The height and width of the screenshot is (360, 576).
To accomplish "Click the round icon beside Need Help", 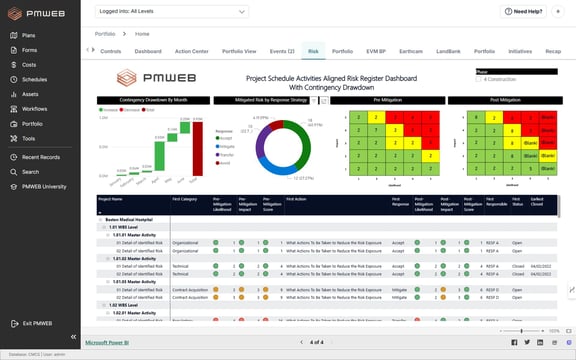I will [558, 11].
